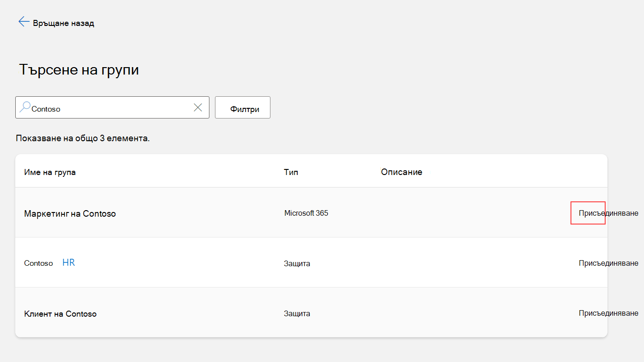Select the Microsoft 365 type cell
This screenshot has height=362, width=644.
point(306,213)
